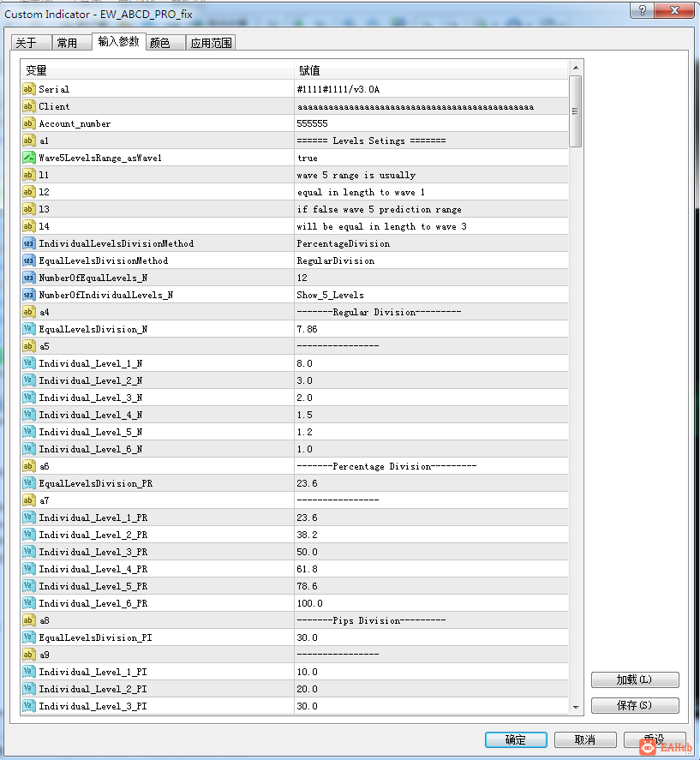Switch to the 关于 tab
Screen dimensions: 700x760
pos(31,43)
